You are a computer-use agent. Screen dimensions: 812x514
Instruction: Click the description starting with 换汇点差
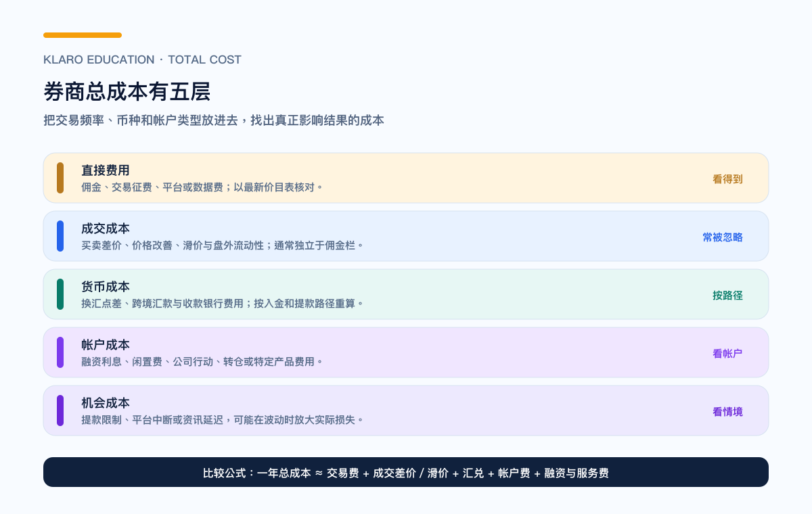pyautogui.click(x=223, y=303)
